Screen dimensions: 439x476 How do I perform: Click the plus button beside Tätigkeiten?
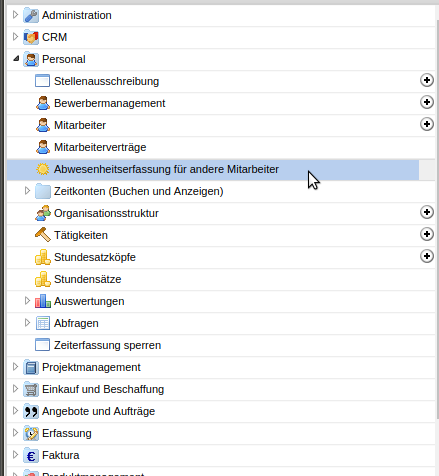(x=427, y=234)
